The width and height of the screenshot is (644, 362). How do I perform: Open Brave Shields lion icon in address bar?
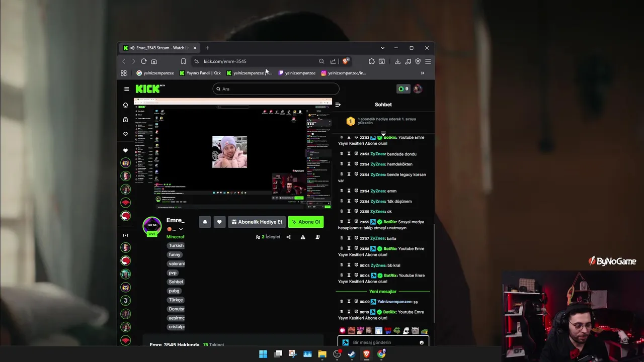(345, 61)
